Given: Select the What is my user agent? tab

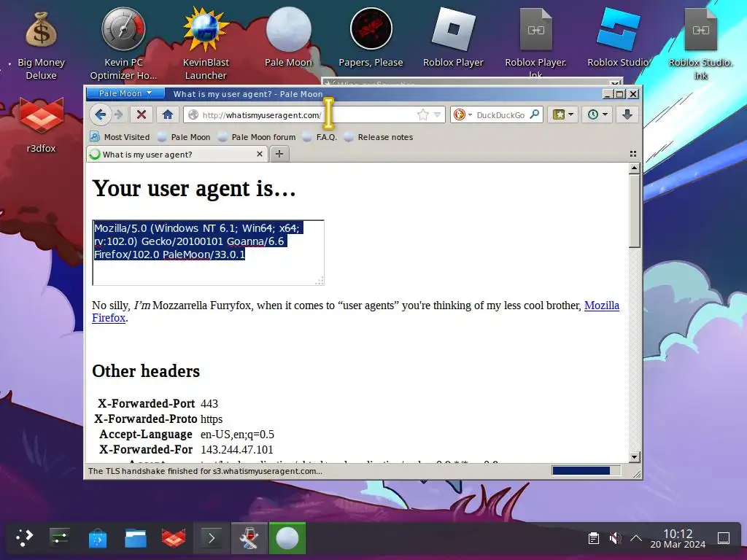Looking at the screenshot, I should (177, 155).
